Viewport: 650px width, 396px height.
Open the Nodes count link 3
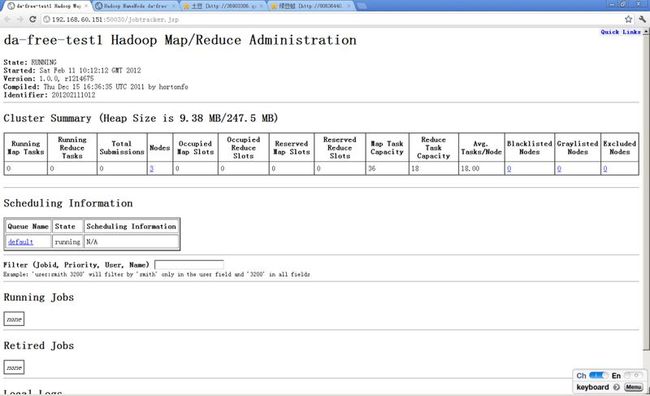152,169
